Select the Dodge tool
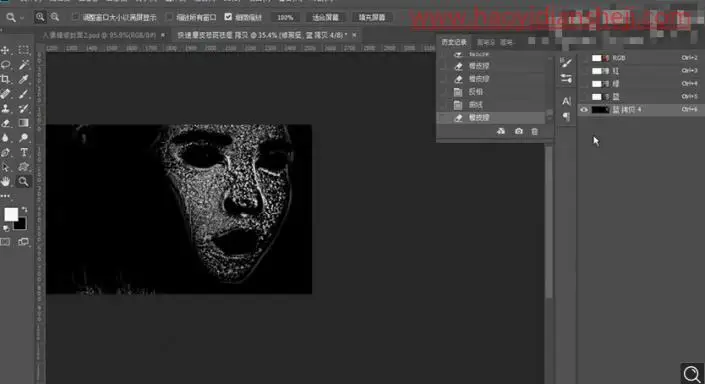 click(23, 138)
